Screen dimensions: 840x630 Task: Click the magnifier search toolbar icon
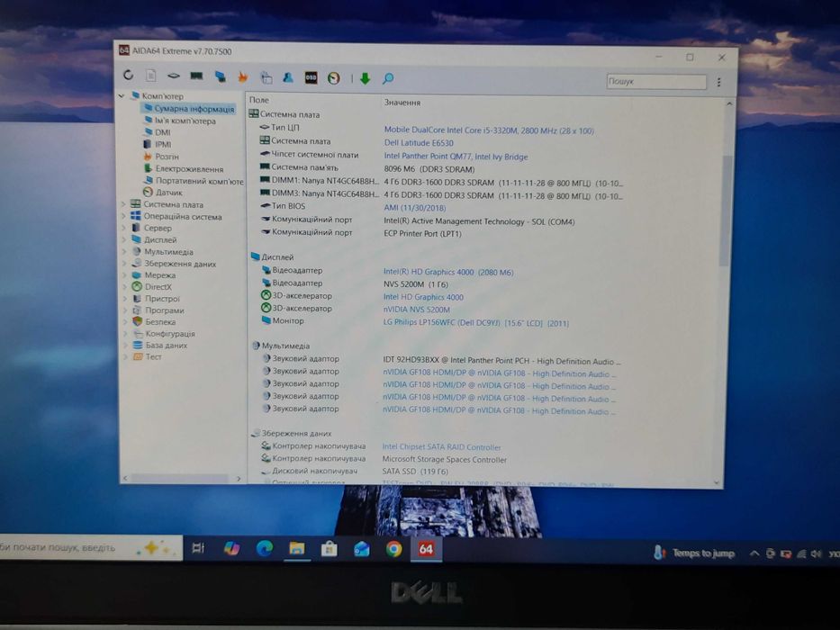(388, 79)
